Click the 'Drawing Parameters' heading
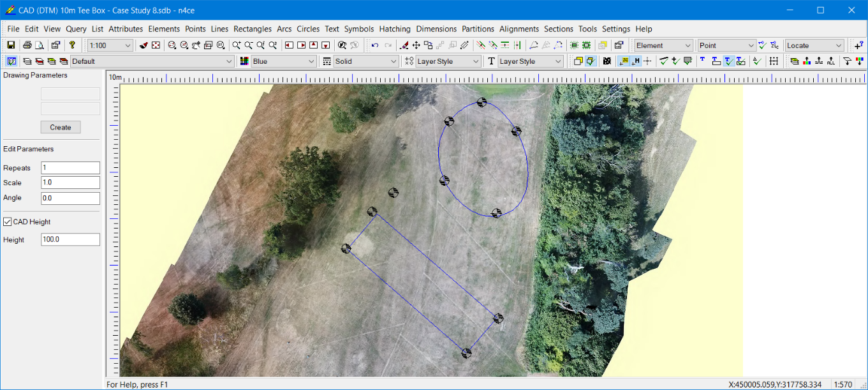Viewport: 868px width, 390px height. click(x=35, y=75)
